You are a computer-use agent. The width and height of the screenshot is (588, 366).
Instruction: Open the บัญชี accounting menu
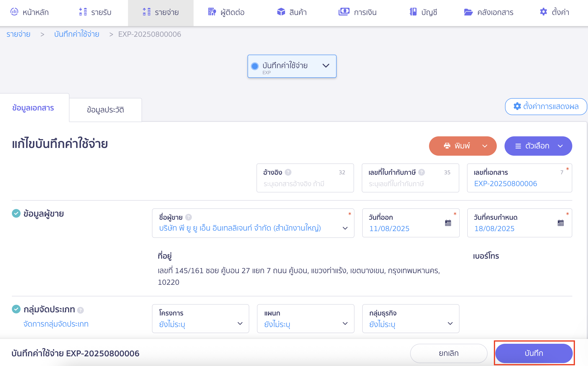pos(423,12)
